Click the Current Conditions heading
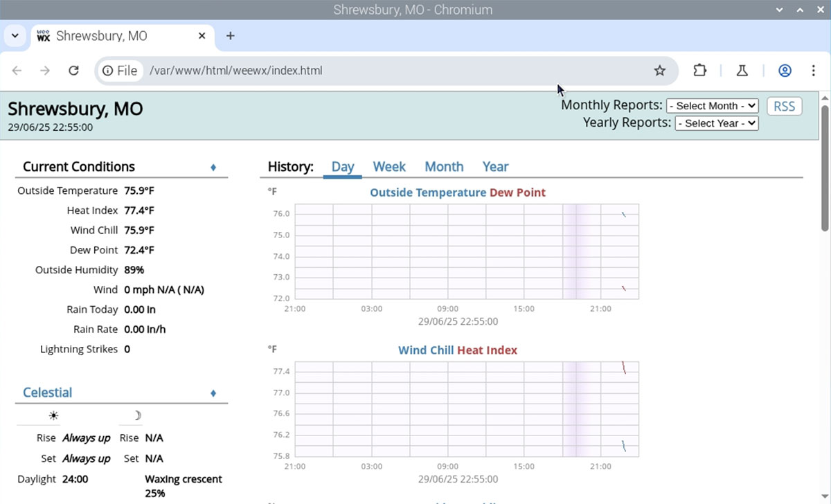This screenshot has height=504, width=831. point(79,167)
